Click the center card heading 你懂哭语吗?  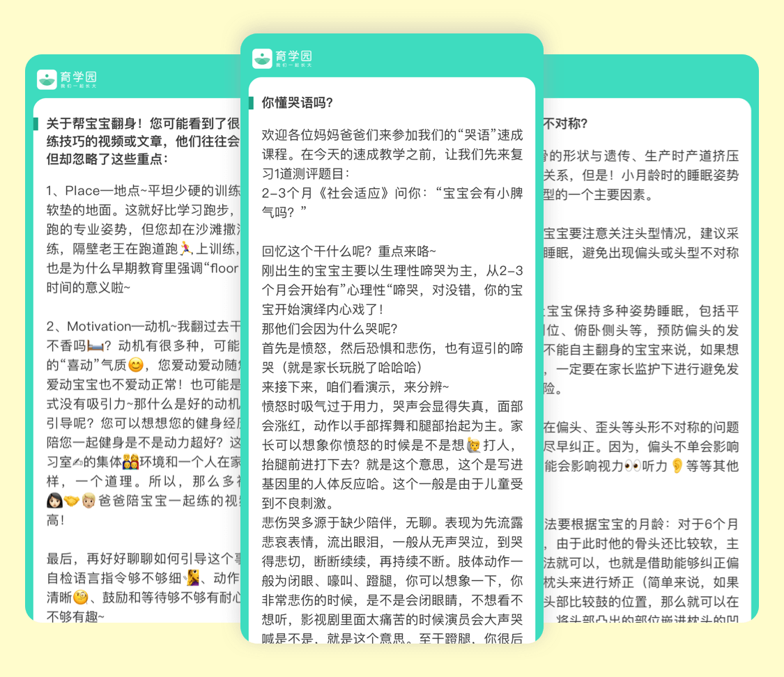click(298, 103)
